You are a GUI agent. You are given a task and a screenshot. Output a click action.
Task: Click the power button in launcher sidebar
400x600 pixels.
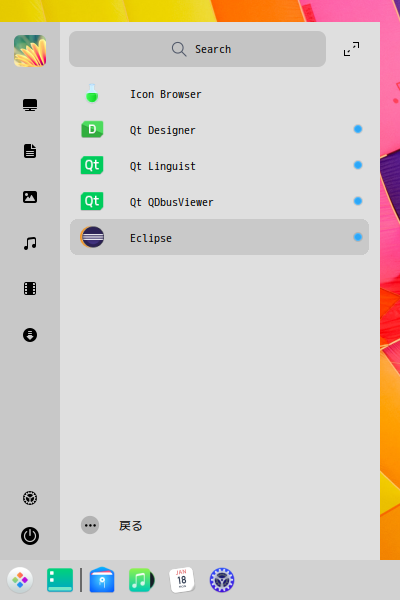pyautogui.click(x=30, y=536)
